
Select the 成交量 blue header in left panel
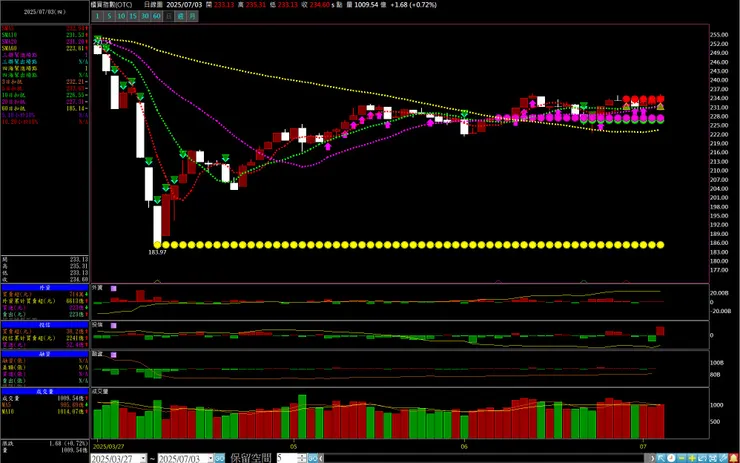[x=45, y=391]
